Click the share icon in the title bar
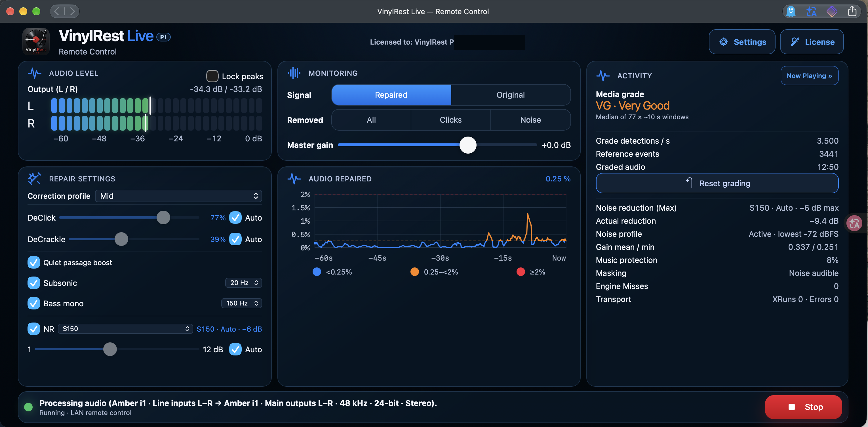The image size is (868, 427). (x=852, y=11)
